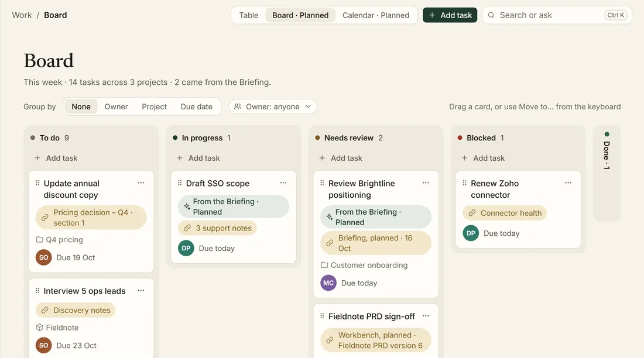Open the 3 support notes link chip
The width and height of the screenshot is (644, 358).
218,228
